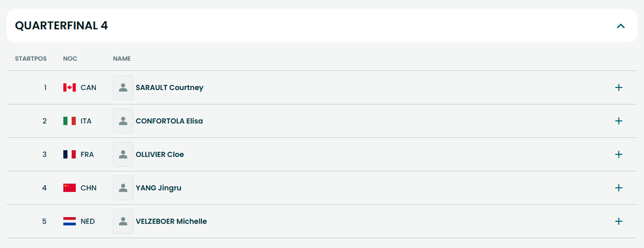Expand details for YANG Jingru row
The width and height of the screenshot is (644, 248).
tap(619, 188)
